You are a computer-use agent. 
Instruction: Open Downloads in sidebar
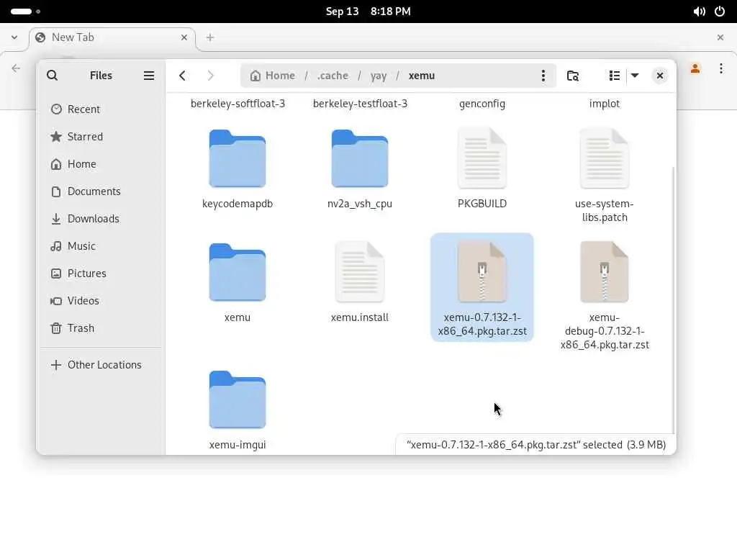(x=101, y=219)
